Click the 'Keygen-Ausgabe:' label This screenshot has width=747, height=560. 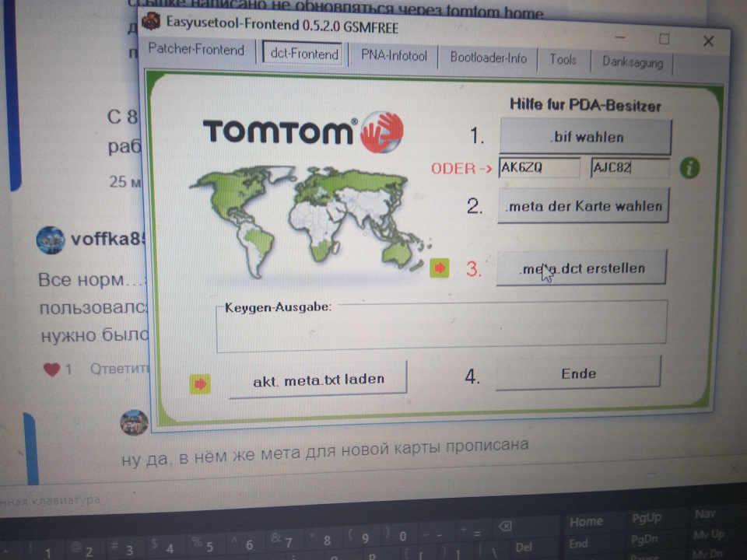(279, 307)
